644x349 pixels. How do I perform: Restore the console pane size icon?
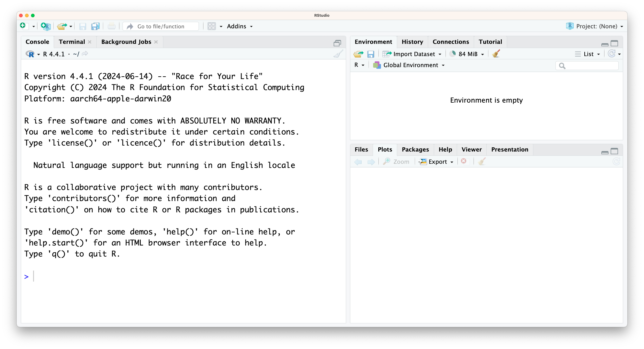(x=337, y=43)
